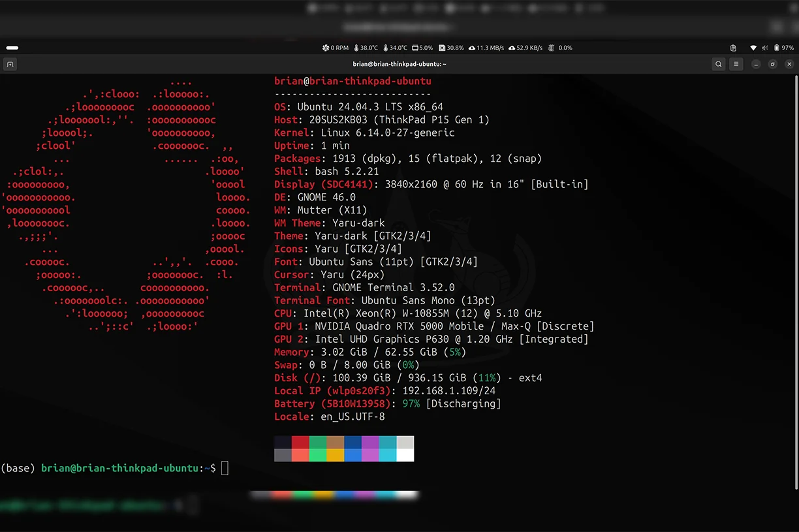
Task: Click the 38.0°C temperature indicator
Action: pyautogui.click(x=366, y=48)
